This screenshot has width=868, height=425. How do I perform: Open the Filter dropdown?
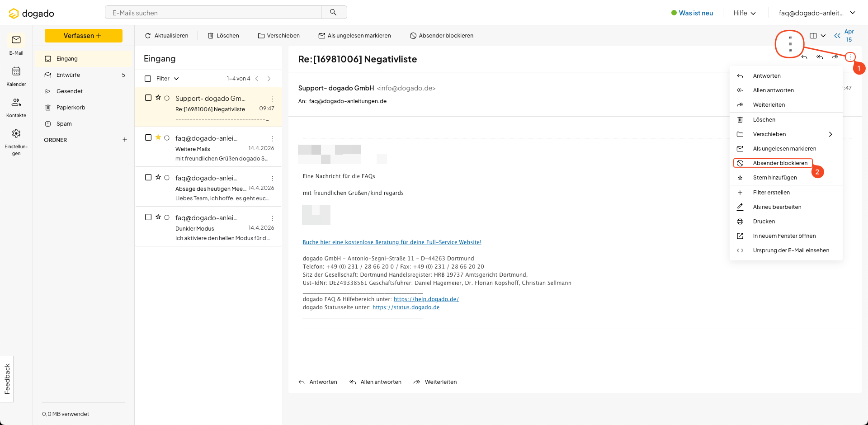pos(168,79)
